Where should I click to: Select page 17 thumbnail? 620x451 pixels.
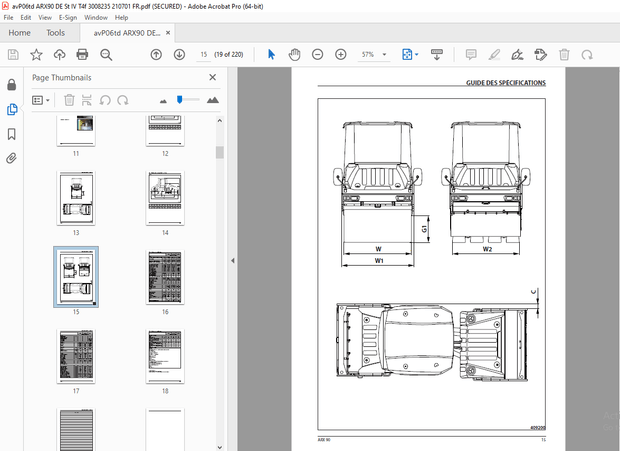coord(76,356)
